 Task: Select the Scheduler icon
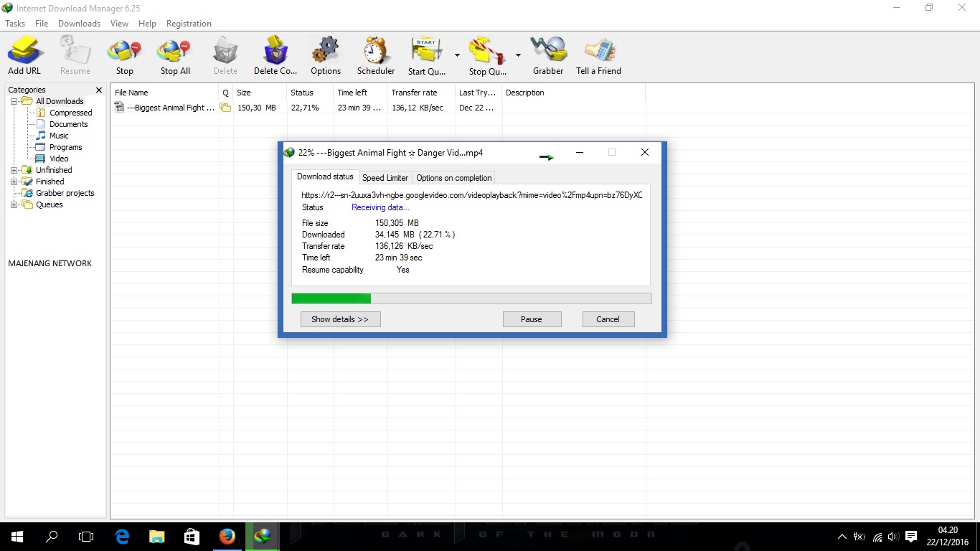(375, 52)
